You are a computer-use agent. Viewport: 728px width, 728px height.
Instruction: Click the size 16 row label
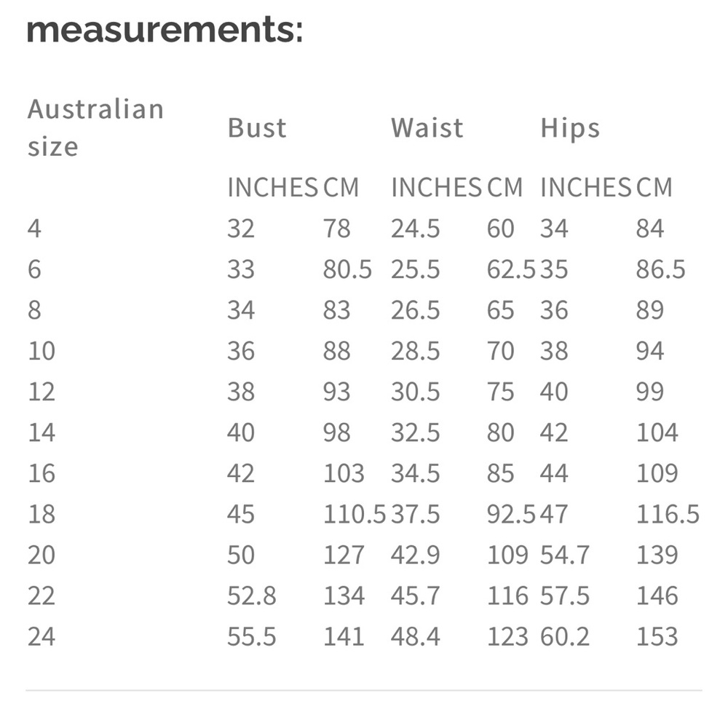pos(41,473)
